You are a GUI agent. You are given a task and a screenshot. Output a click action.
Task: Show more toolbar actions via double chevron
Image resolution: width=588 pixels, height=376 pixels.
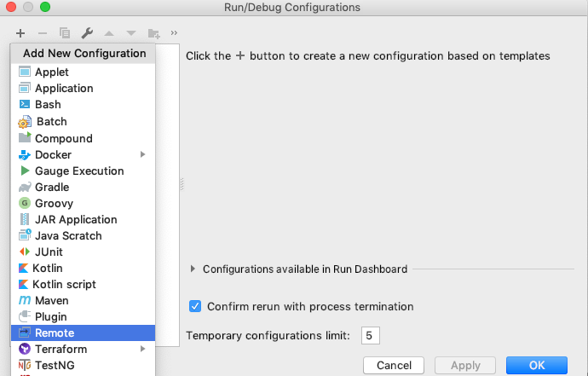(174, 33)
